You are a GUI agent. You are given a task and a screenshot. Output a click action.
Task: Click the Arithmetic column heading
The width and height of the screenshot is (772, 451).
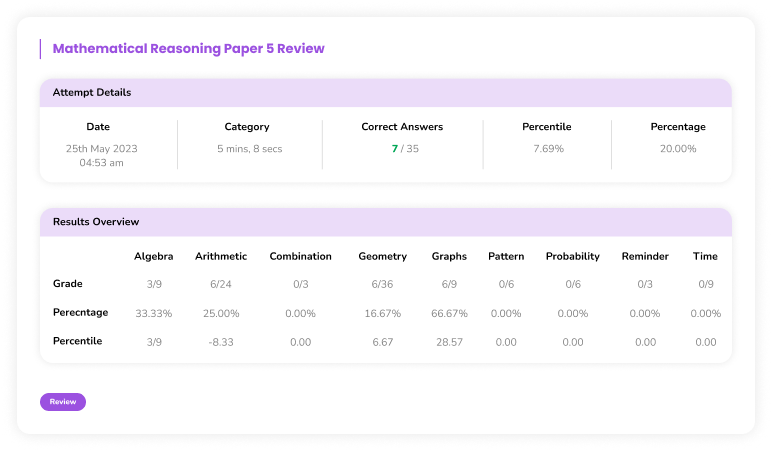point(221,257)
